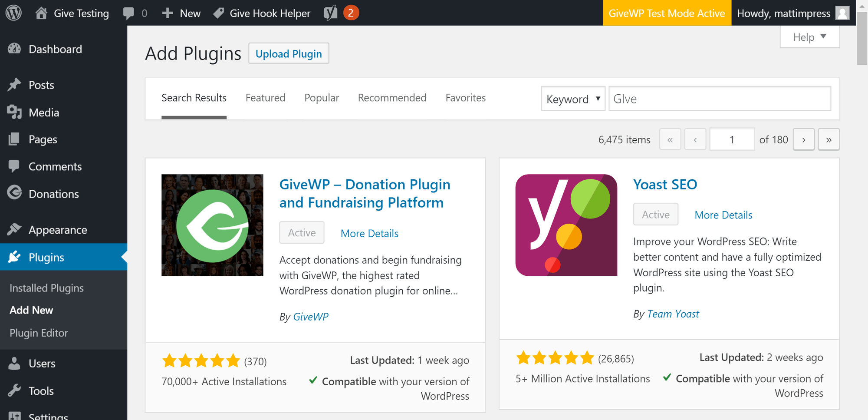This screenshot has height=420, width=868.
Task: Go to next page of results
Action: click(804, 139)
